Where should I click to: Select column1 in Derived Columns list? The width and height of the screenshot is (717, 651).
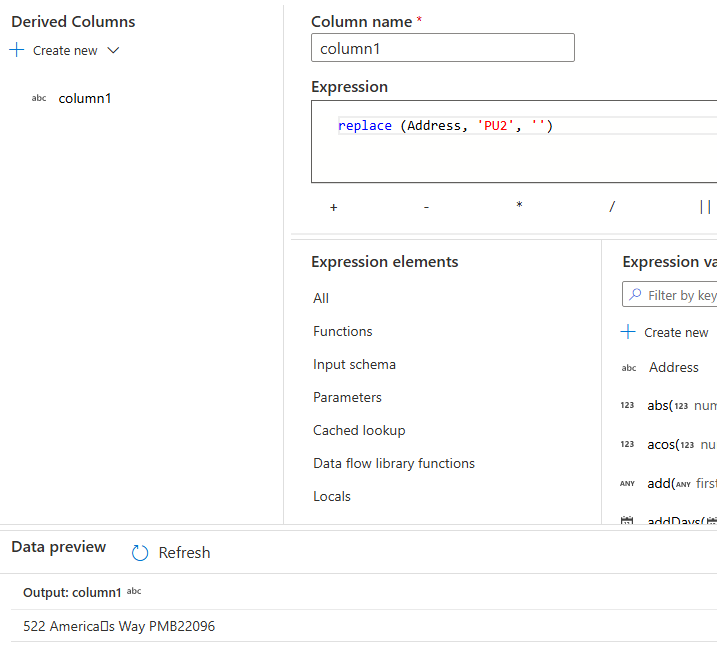[85, 98]
